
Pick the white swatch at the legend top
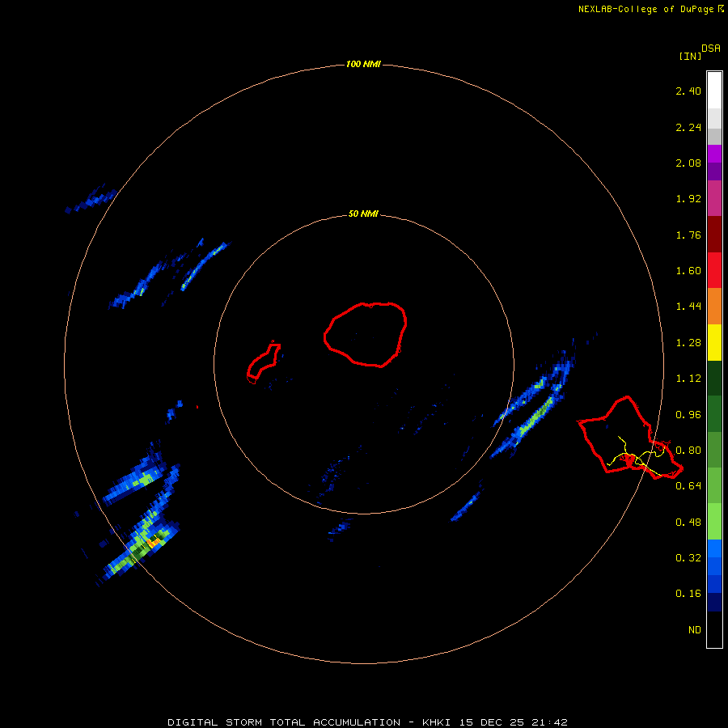pos(714,90)
